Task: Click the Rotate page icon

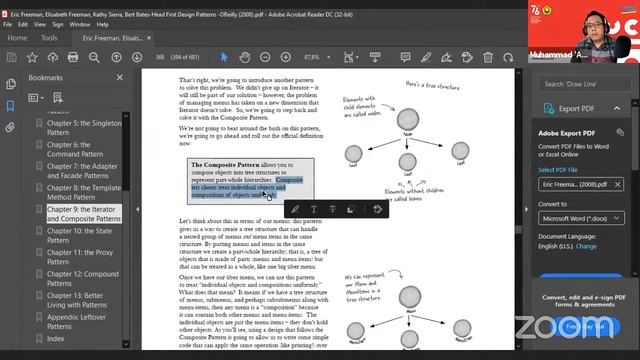Action: point(508,58)
